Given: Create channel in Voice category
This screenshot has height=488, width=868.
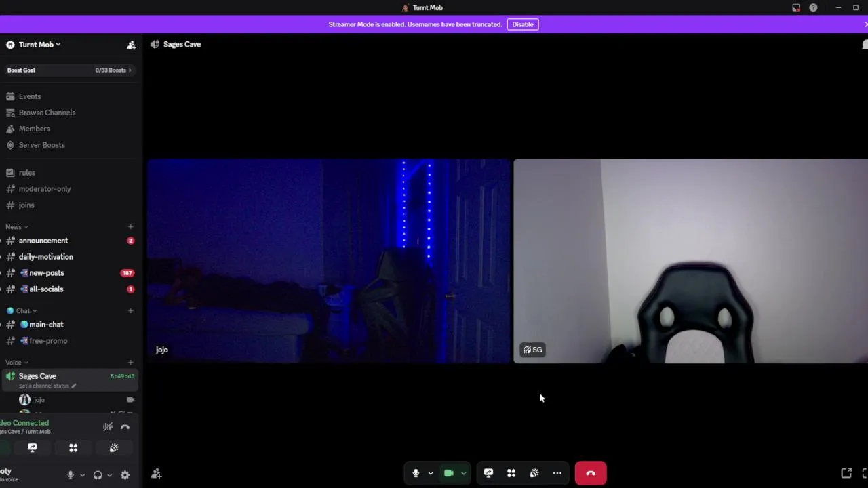Looking at the screenshot, I should [130, 363].
